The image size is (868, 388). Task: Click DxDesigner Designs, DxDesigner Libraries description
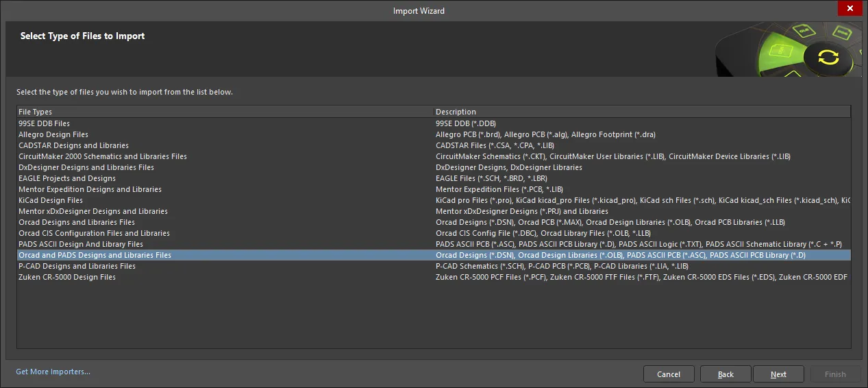tap(509, 167)
